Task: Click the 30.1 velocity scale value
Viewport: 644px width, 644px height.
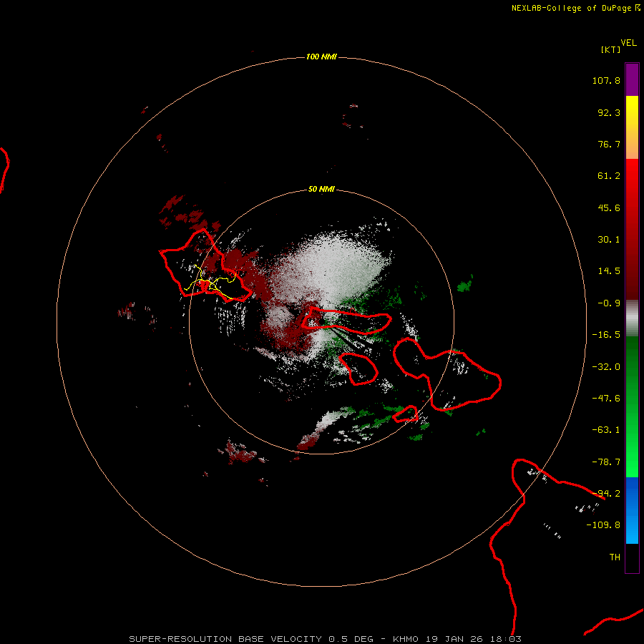Action: coord(609,240)
